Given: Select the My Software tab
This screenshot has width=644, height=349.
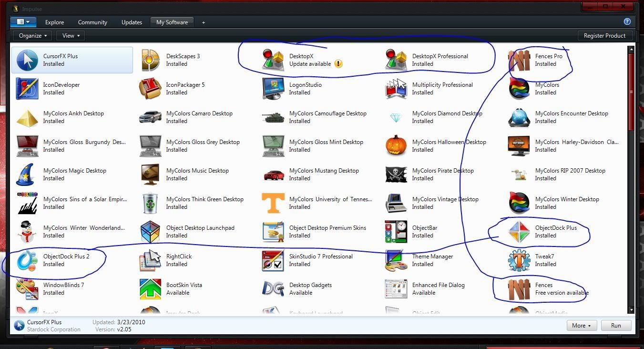Looking at the screenshot, I should [172, 22].
